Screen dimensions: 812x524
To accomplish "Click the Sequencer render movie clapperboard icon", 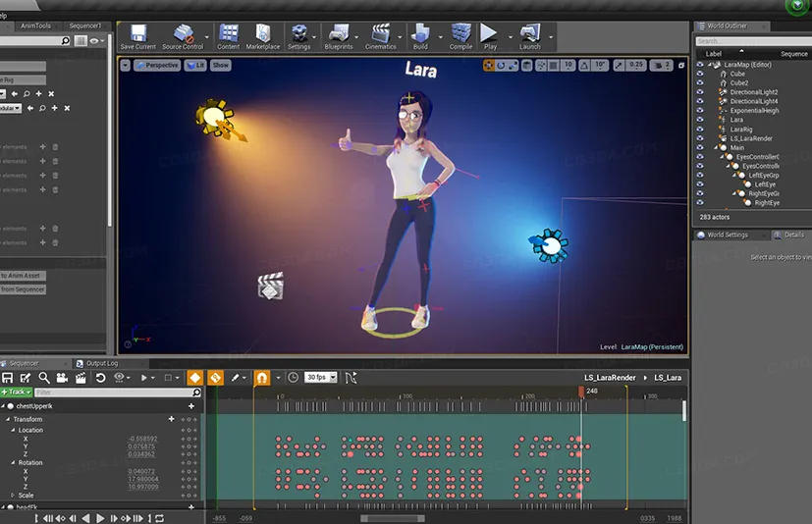I will (x=81, y=378).
